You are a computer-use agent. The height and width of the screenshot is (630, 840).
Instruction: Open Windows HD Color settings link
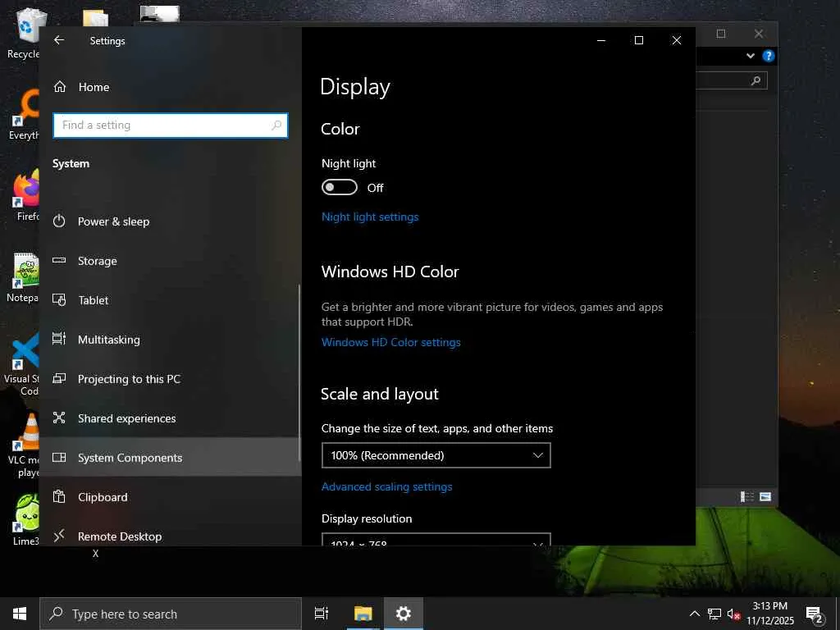click(x=390, y=342)
